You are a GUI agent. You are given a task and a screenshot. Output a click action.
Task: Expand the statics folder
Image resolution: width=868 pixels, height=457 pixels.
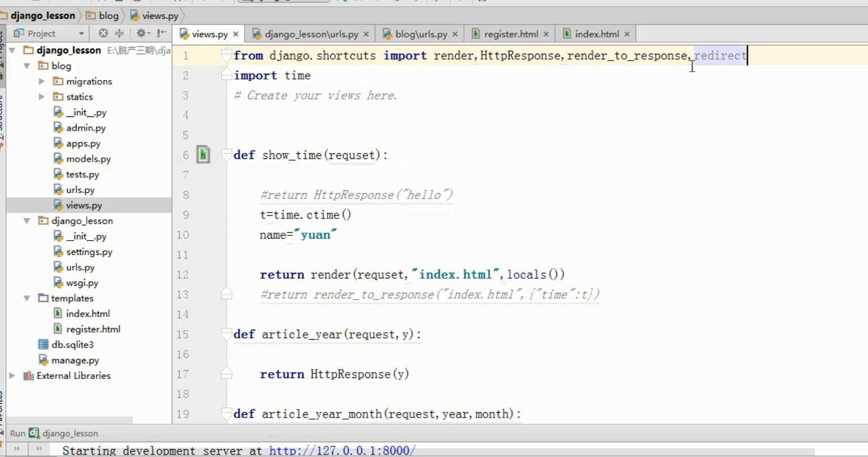point(42,97)
